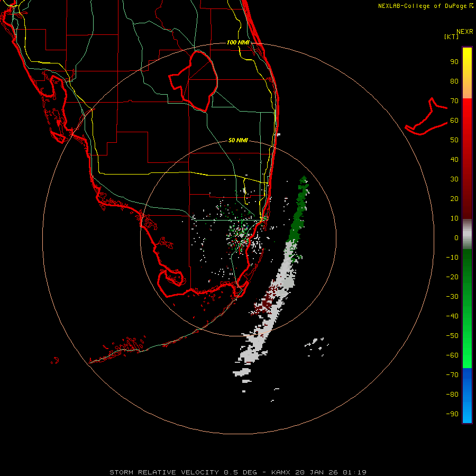This screenshot has height=476, width=476.
Task: Select the -50 value on the velocity scale
Action: tap(452, 336)
